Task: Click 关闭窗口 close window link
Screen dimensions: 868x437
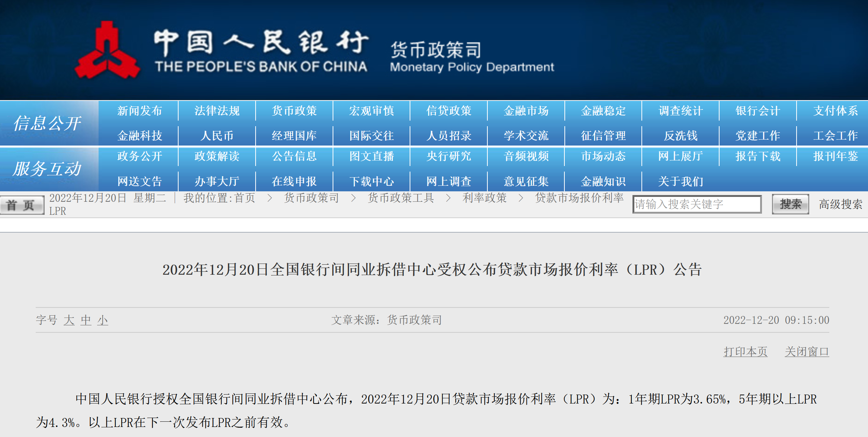Action: [807, 351]
